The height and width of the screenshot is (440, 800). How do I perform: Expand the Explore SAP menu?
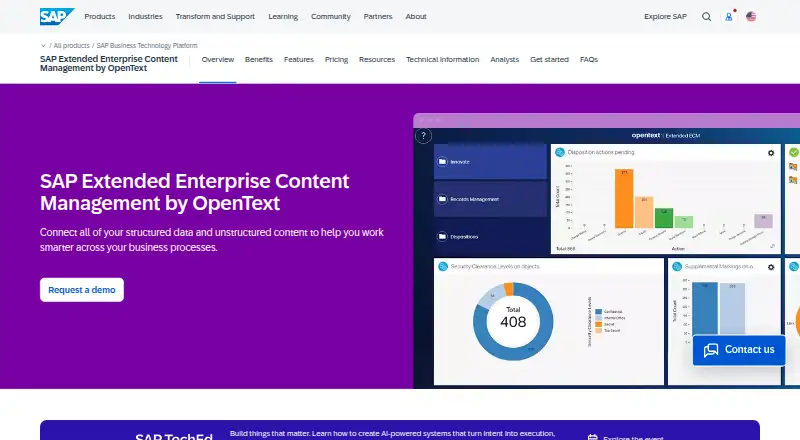point(665,16)
